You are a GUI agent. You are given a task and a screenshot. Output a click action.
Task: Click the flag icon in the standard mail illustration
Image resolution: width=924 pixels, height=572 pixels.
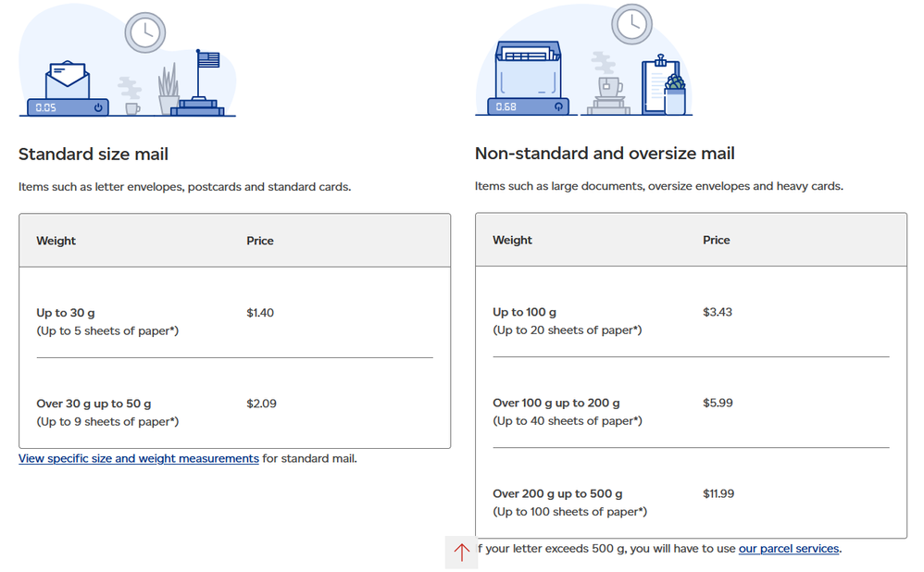[207, 61]
